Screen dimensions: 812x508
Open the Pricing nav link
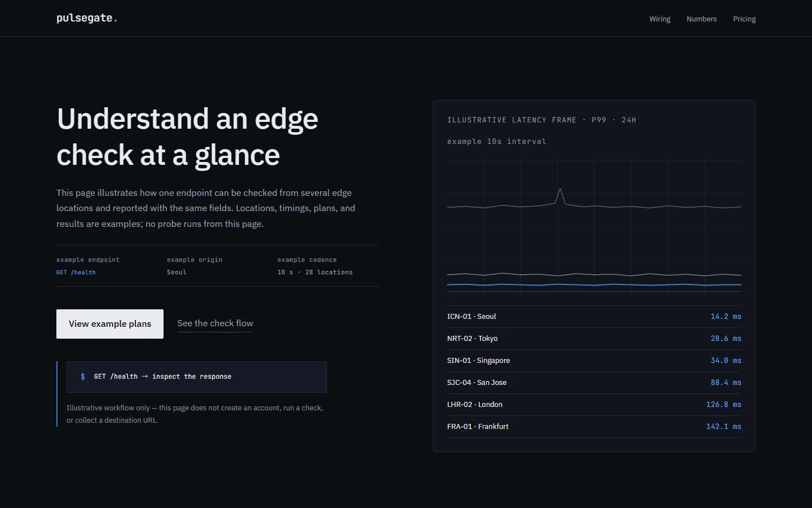click(x=744, y=19)
